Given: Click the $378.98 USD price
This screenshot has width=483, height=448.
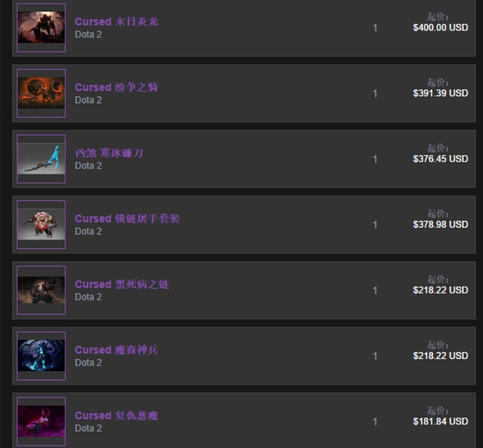Looking at the screenshot, I should (440, 225).
